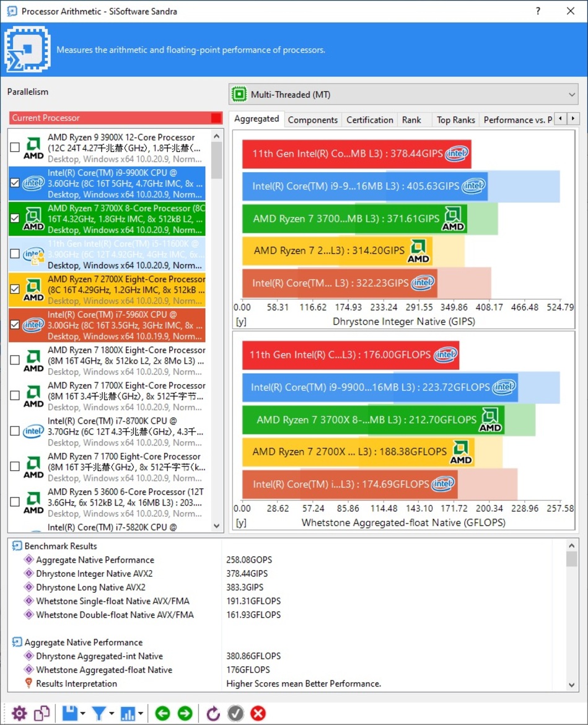The width and height of the screenshot is (588, 725).
Task: Check the AMD Ryzen 7 1700X checkbox
Action: [15, 396]
